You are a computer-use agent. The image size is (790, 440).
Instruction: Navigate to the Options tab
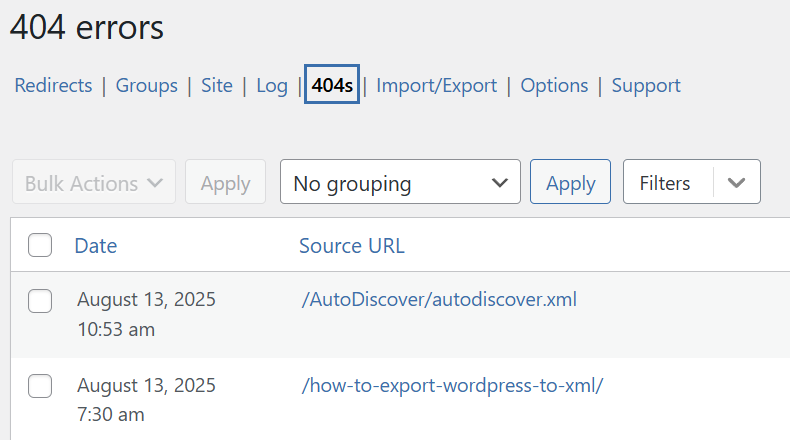pyautogui.click(x=554, y=86)
